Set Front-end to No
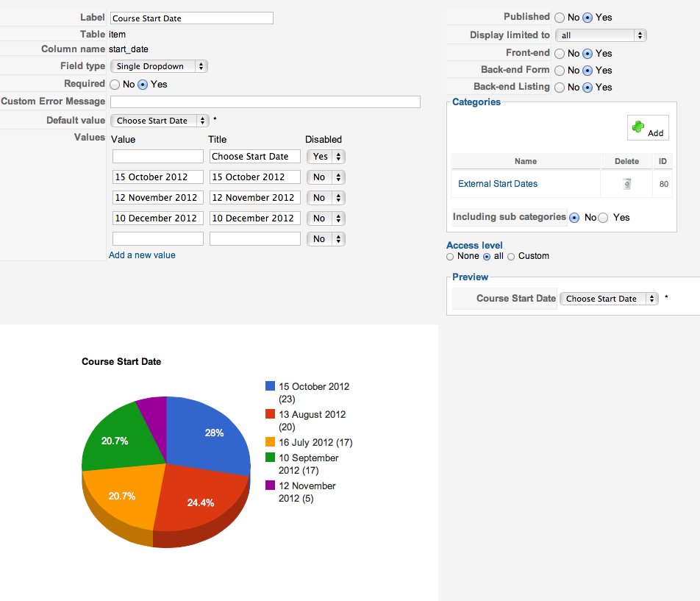This screenshot has width=700, height=601. tap(560, 54)
